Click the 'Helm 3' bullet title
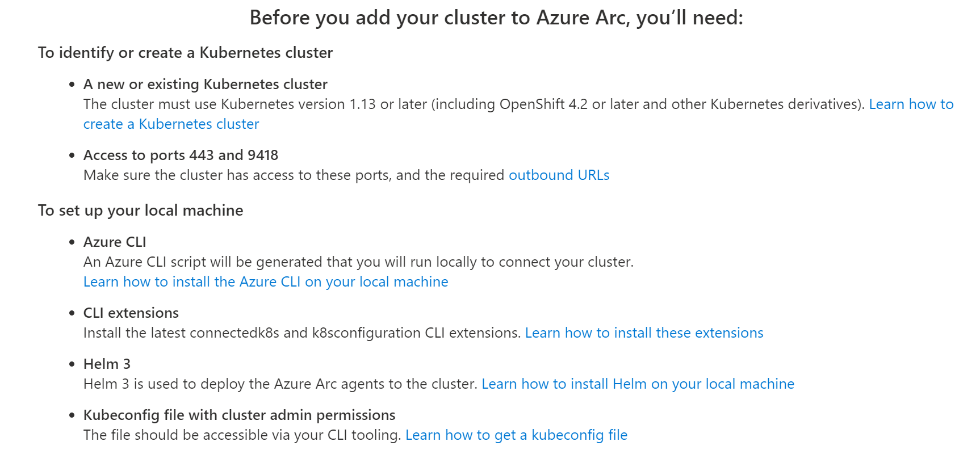The width and height of the screenshot is (980, 467). pos(107,364)
